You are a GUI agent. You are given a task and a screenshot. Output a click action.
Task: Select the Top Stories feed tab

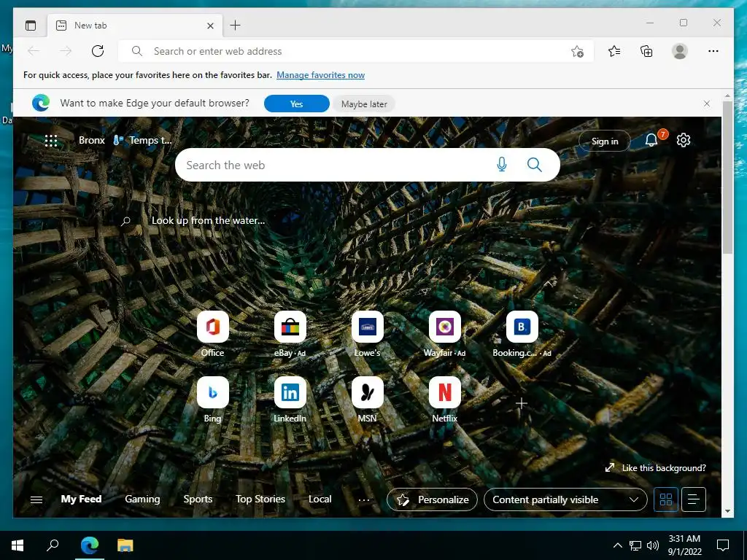(260, 499)
